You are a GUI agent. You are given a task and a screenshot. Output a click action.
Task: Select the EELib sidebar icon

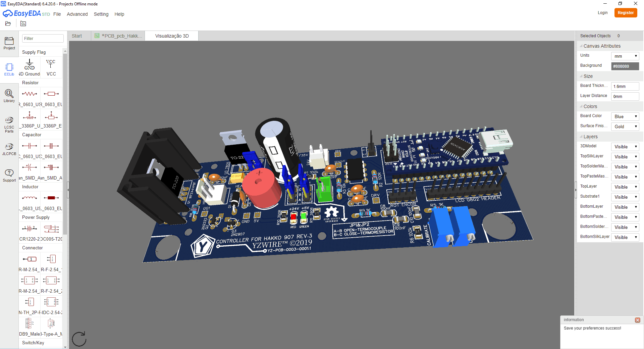click(9, 69)
